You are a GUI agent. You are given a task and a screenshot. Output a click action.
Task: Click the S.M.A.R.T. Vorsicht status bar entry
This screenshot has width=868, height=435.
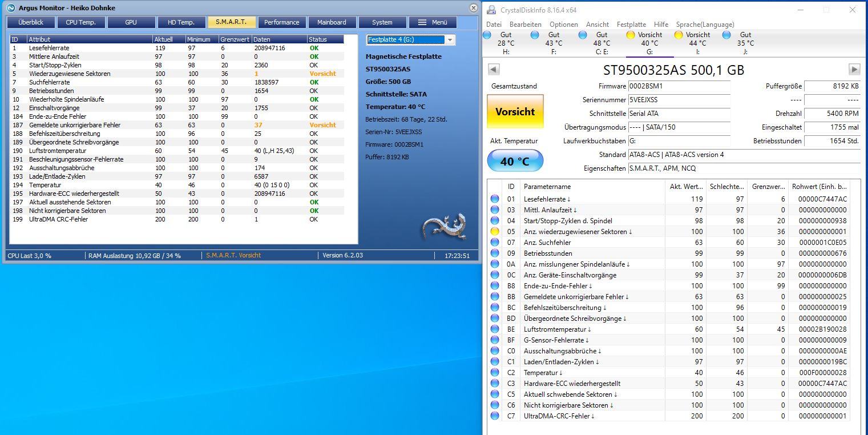click(233, 255)
